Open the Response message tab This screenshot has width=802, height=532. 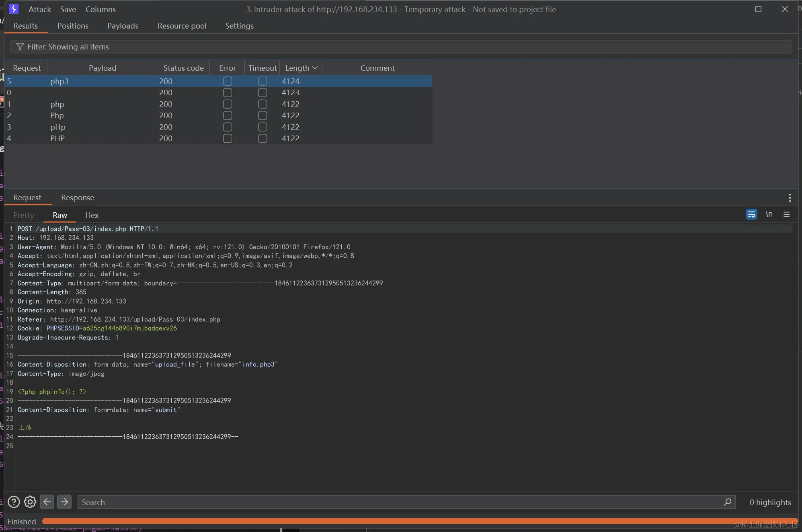click(78, 197)
